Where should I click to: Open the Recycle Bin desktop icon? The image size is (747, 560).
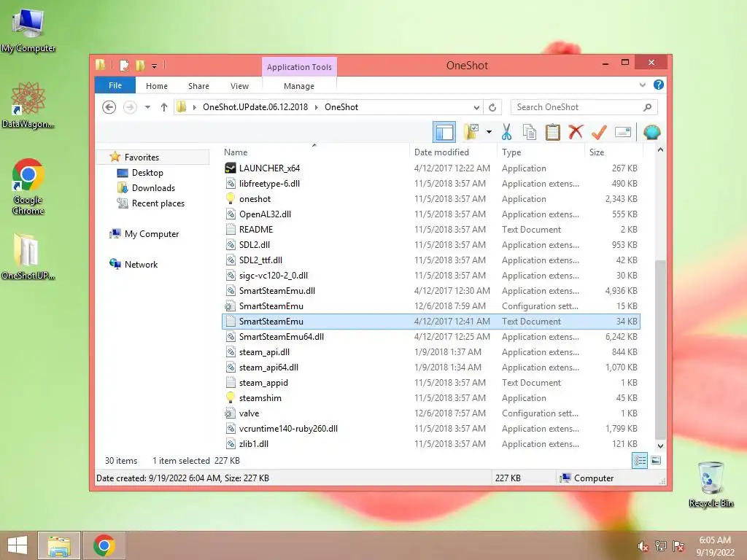(711, 484)
